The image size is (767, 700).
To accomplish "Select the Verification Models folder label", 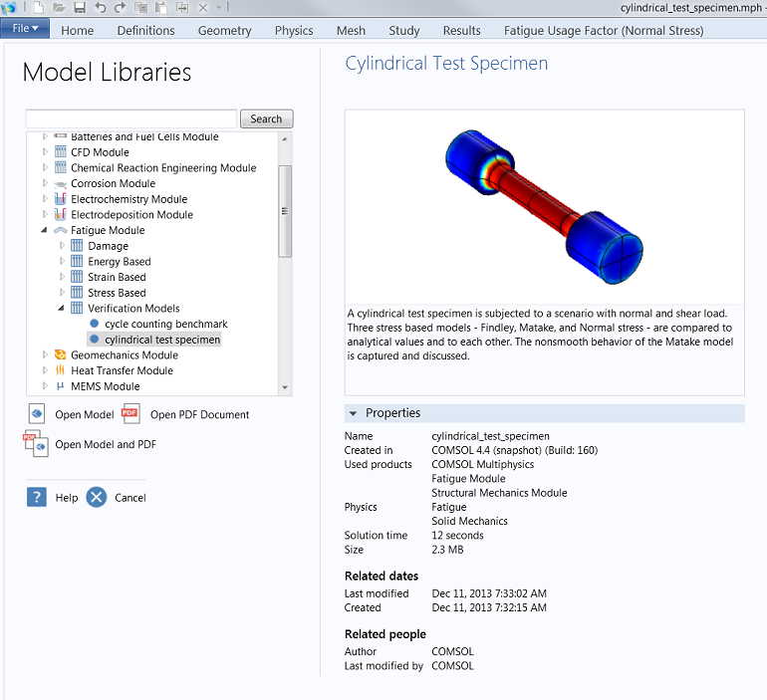I will (133, 309).
